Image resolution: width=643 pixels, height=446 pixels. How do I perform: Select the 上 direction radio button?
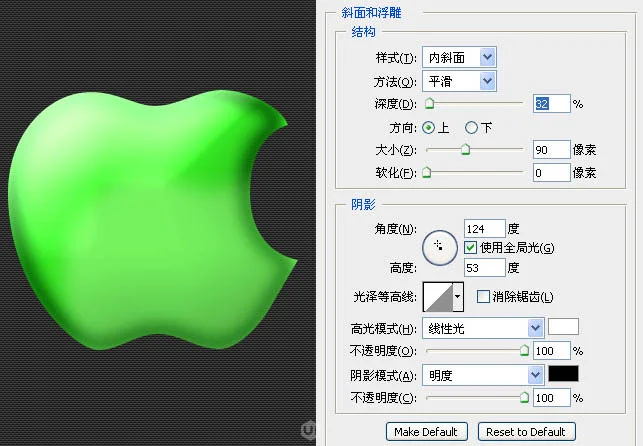point(429,128)
